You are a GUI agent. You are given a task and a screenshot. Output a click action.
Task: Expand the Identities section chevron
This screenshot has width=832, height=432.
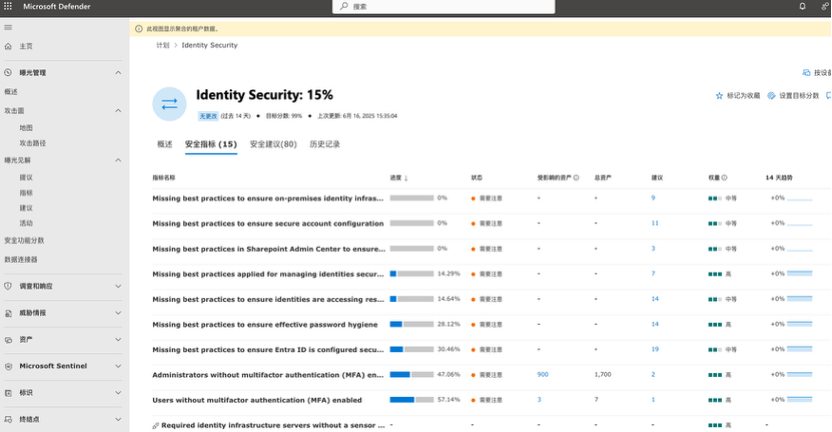coord(118,393)
